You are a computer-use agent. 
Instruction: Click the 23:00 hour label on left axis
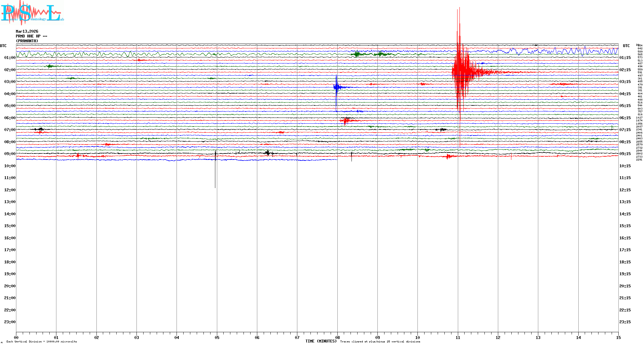[x=10, y=322]
